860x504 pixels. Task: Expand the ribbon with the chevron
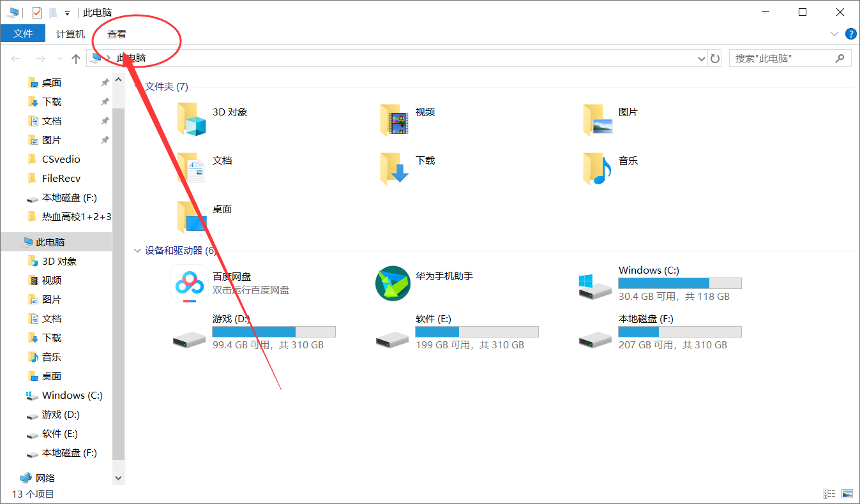coord(834,34)
